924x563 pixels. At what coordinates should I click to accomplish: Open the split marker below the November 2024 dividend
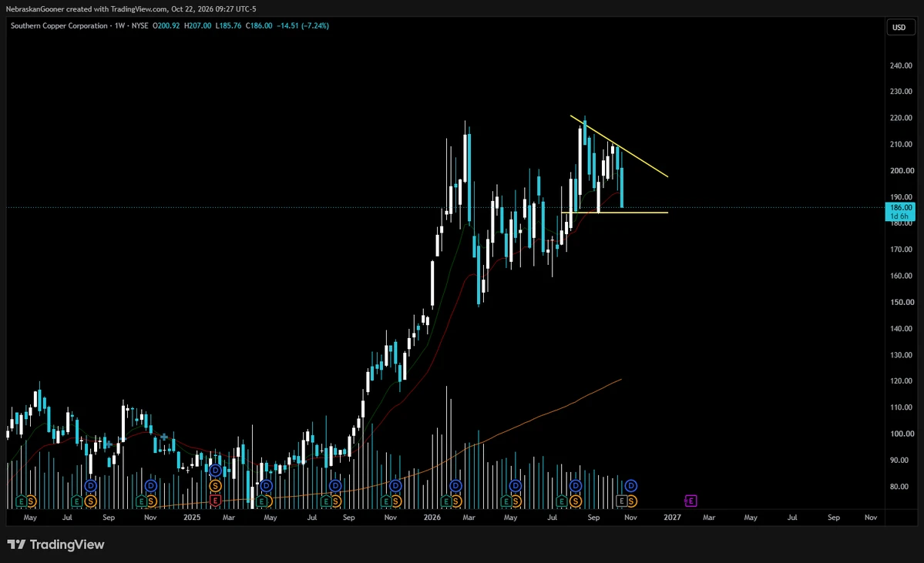coord(151,501)
